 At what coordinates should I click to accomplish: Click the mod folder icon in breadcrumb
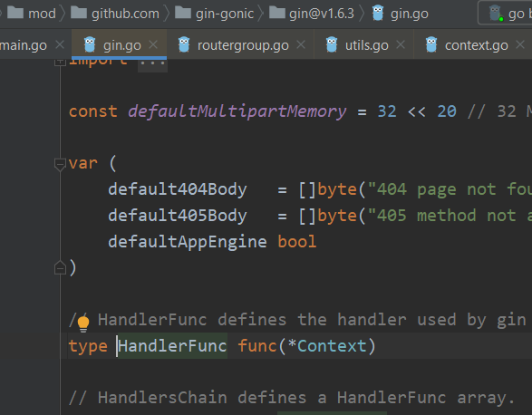pos(15,13)
